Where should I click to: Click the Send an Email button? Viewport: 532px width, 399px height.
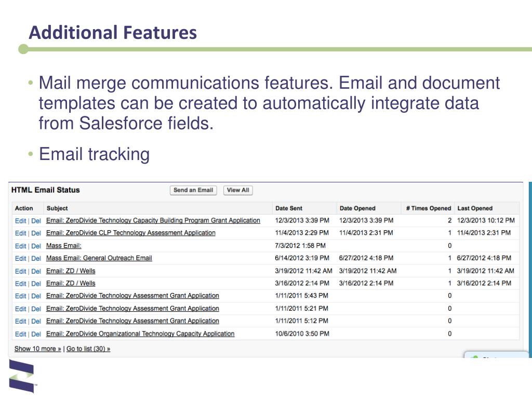(x=193, y=190)
